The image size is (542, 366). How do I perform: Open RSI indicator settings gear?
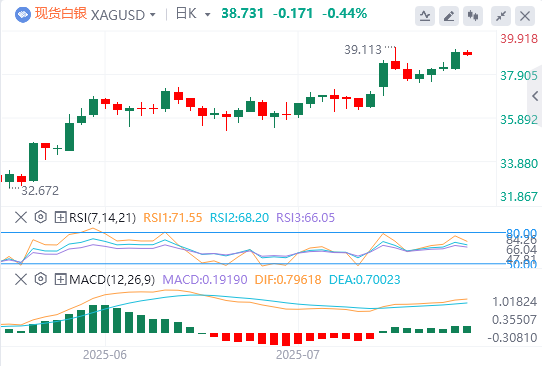coord(41,217)
